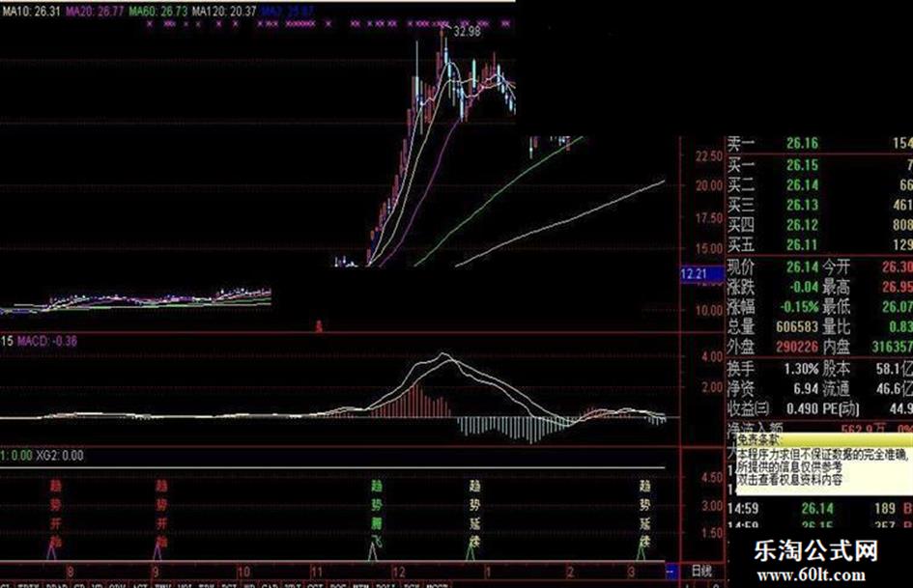Click the 内盘 value 316357

pyautogui.click(x=892, y=347)
